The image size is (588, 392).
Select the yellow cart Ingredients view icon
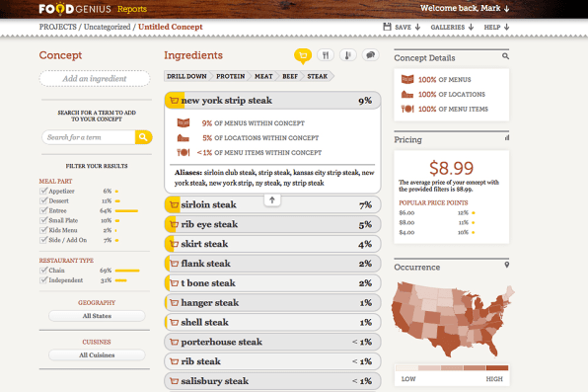tap(303, 55)
